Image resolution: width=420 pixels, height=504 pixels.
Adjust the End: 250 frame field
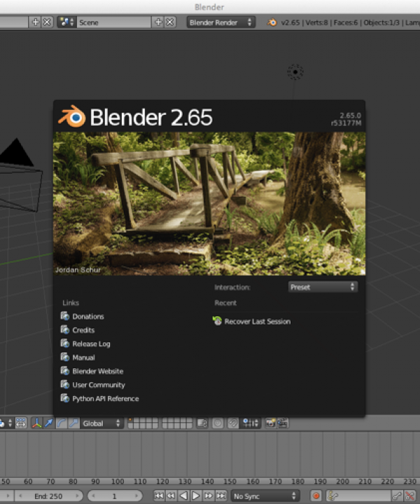click(48, 496)
